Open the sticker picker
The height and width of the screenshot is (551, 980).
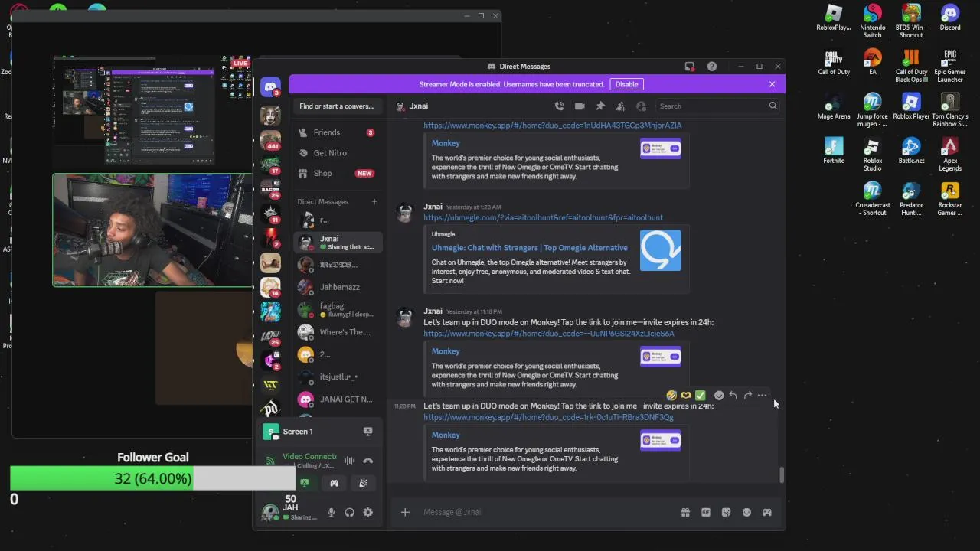(726, 512)
